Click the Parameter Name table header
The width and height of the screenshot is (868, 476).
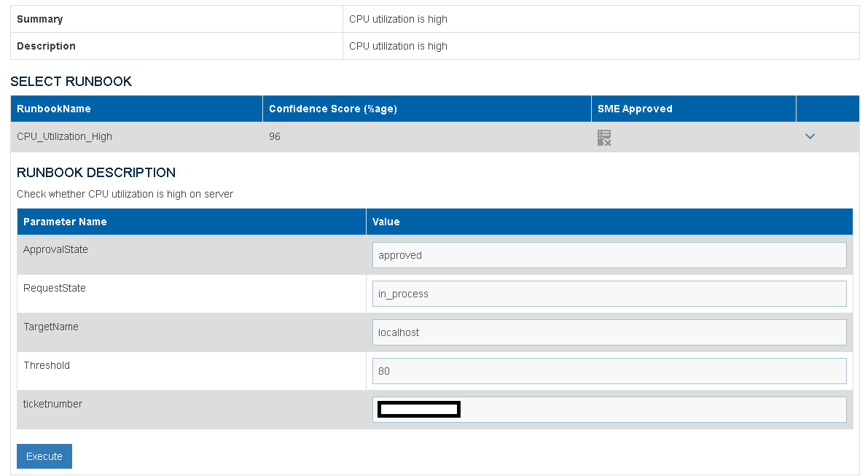tap(65, 222)
